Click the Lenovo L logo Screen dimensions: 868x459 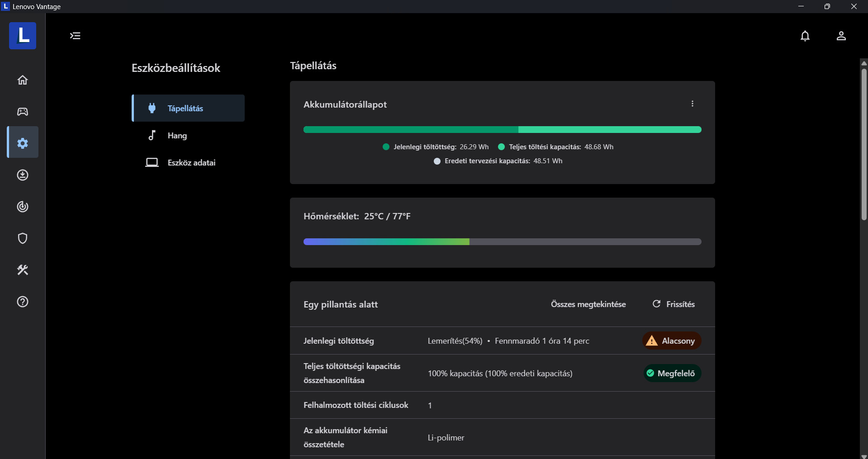pyautogui.click(x=23, y=36)
